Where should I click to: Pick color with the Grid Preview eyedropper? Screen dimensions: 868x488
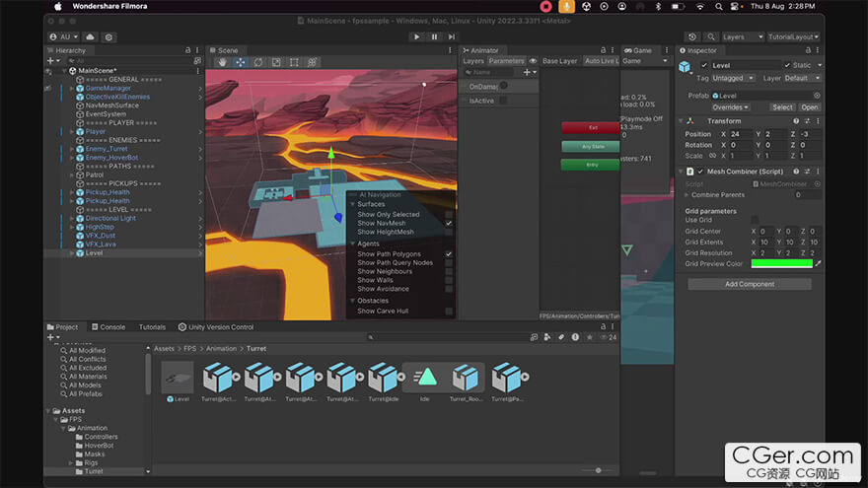818,264
